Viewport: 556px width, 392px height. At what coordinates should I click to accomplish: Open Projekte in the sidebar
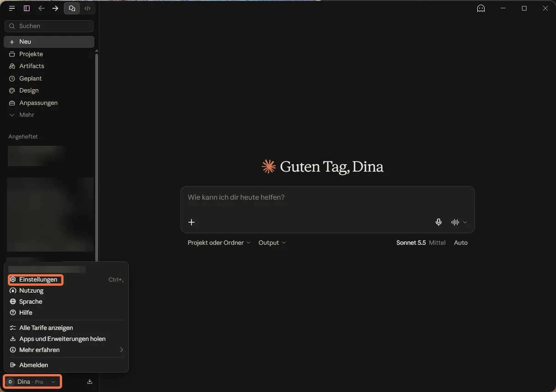(x=49, y=54)
